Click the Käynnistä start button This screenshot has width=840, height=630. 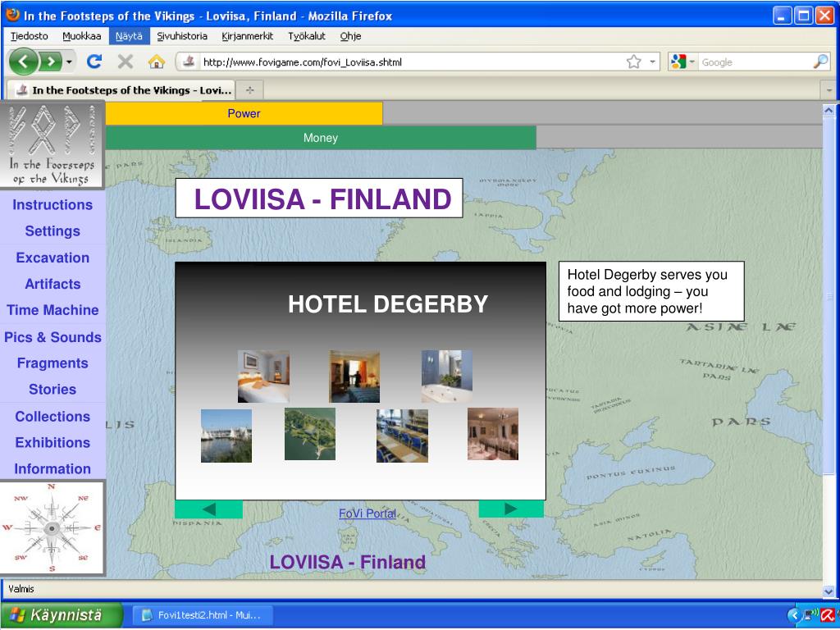[62, 615]
